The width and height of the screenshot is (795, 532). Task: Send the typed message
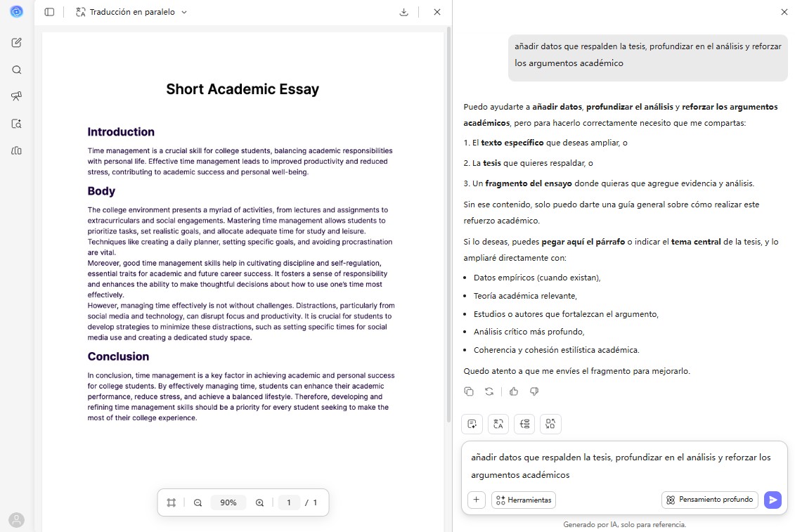(x=773, y=500)
